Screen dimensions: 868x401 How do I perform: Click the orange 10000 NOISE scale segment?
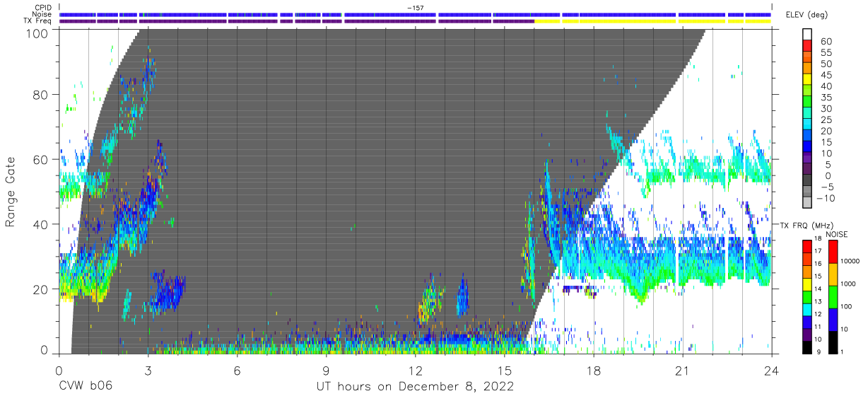pos(833,274)
